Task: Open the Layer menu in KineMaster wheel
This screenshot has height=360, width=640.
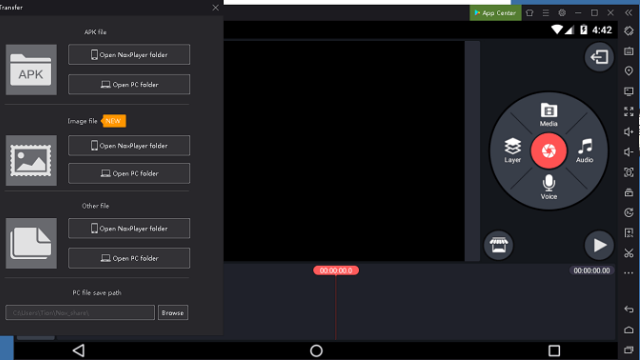Action: pos(513,151)
